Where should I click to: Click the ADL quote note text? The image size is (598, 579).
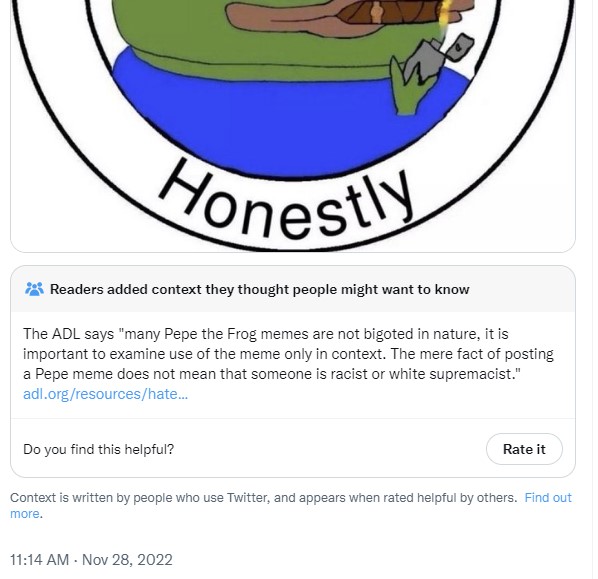click(288, 354)
